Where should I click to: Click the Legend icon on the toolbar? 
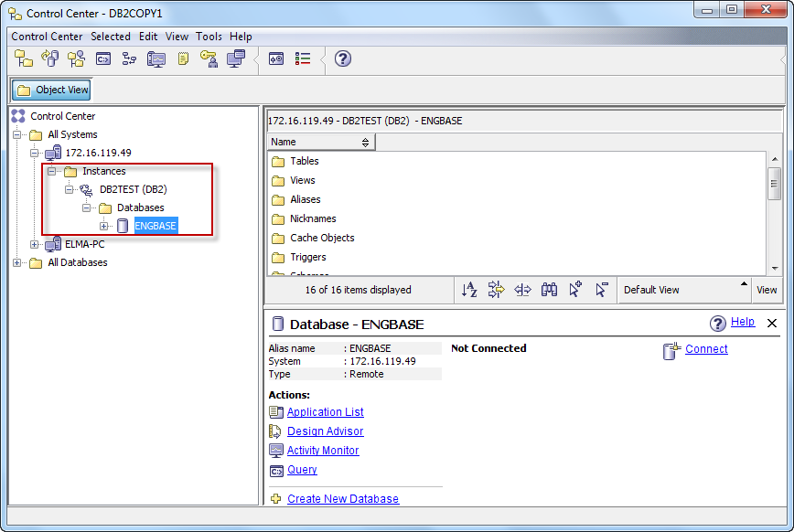tap(303, 59)
